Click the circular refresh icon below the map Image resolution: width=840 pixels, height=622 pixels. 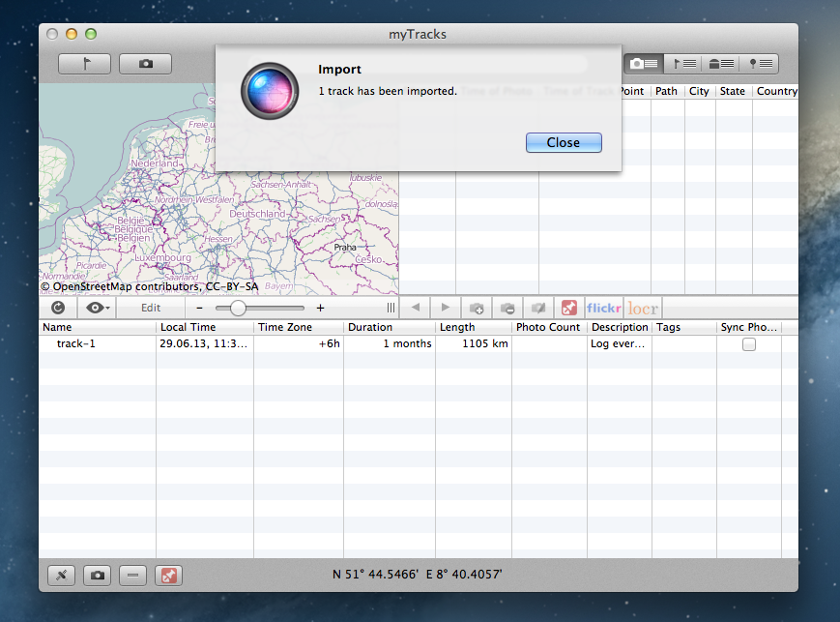(x=58, y=308)
